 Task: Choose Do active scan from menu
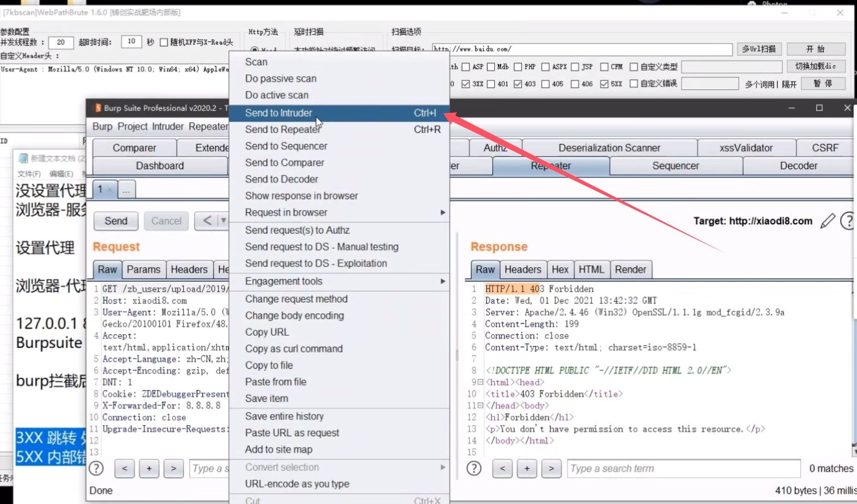pos(339,95)
